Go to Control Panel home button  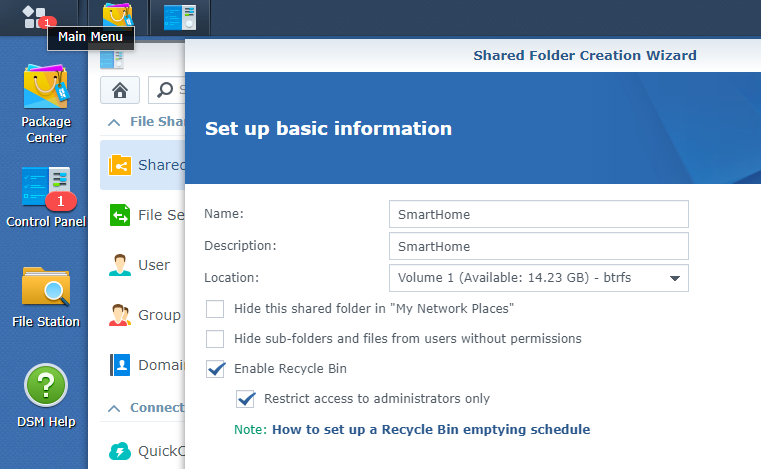coord(120,90)
